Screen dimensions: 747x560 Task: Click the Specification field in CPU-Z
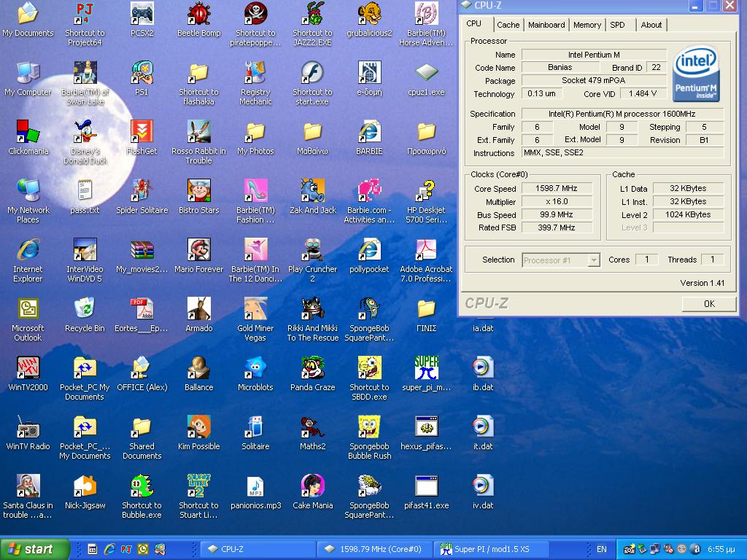coord(623,114)
